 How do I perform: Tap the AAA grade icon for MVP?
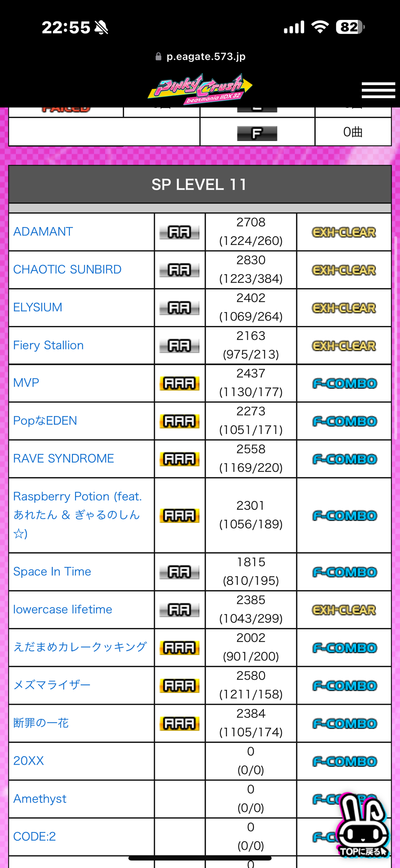[x=179, y=383]
